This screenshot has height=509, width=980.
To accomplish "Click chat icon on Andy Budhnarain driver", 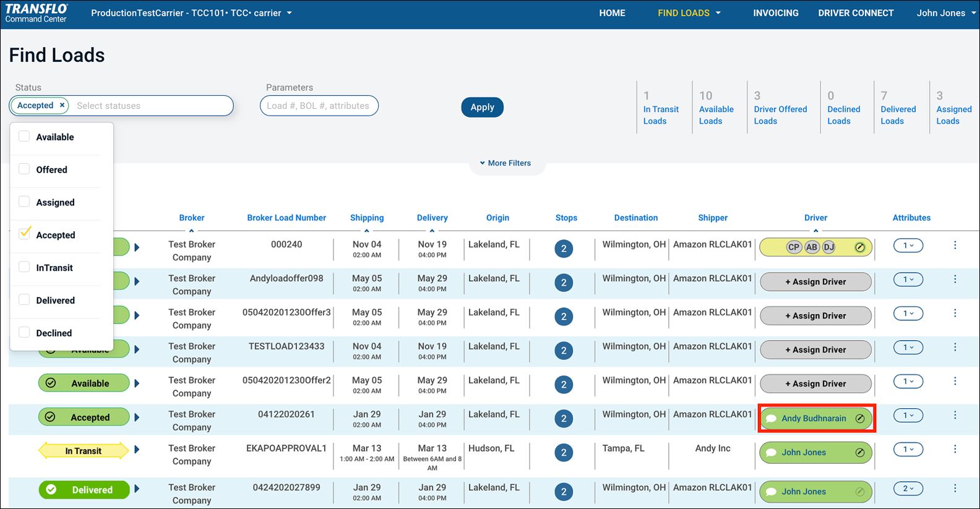I will point(771,419).
